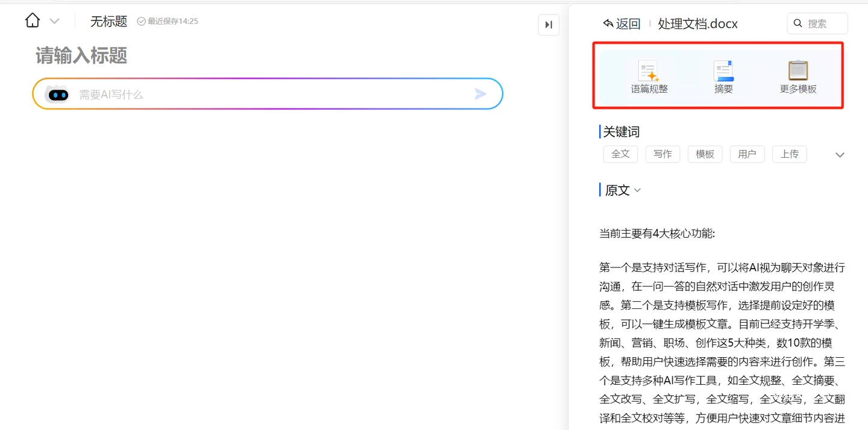Select the 写作 keyword tag

pyautogui.click(x=662, y=154)
